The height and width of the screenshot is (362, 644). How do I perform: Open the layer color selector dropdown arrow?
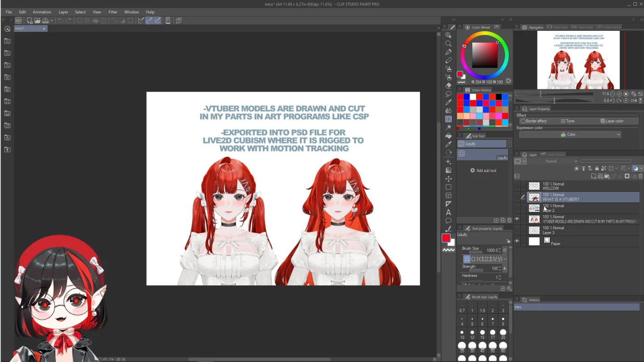[641, 168]
